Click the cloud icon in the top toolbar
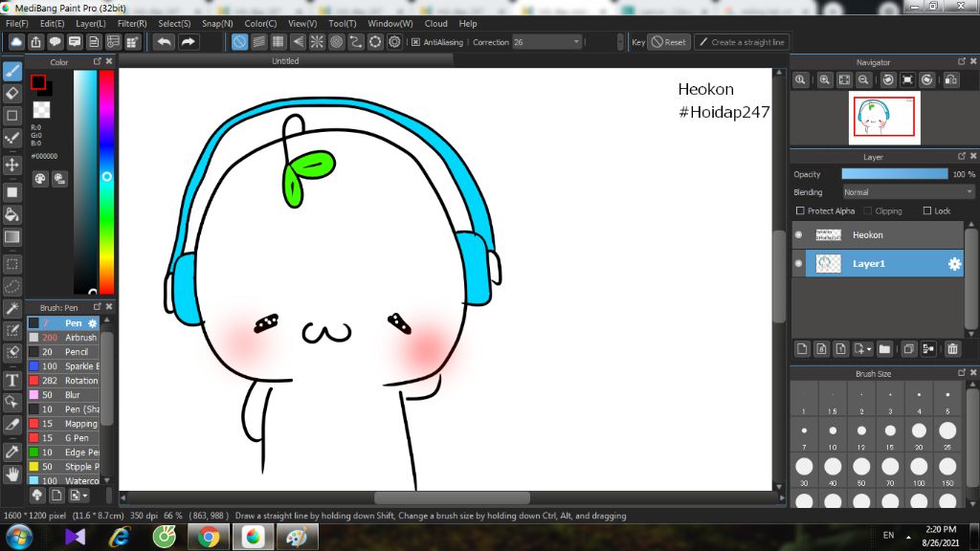This screenshot has height=551, width=980. [16, 42]
